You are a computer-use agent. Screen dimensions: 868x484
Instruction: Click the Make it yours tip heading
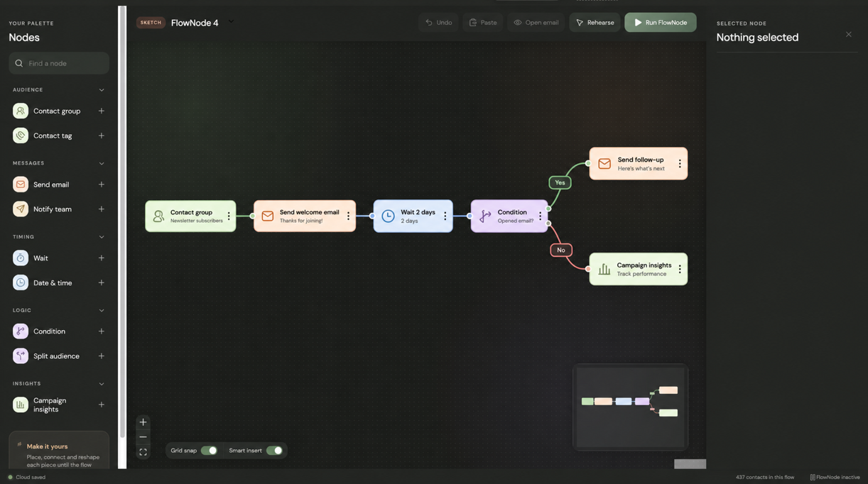tap(47, 446)
